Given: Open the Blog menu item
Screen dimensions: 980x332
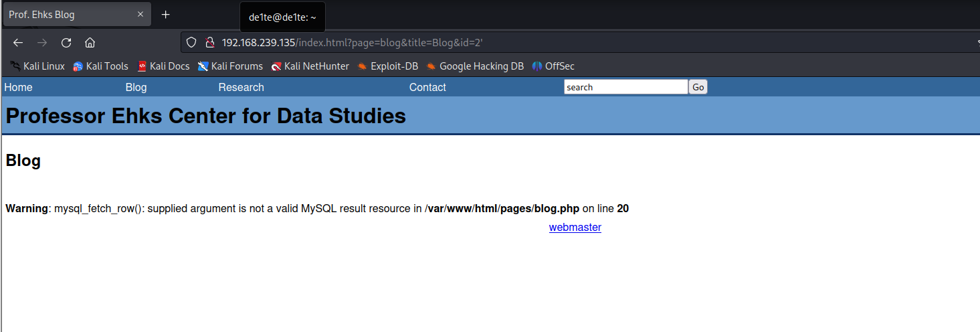Looking at the screenshot, I should [x=136, y=87].
